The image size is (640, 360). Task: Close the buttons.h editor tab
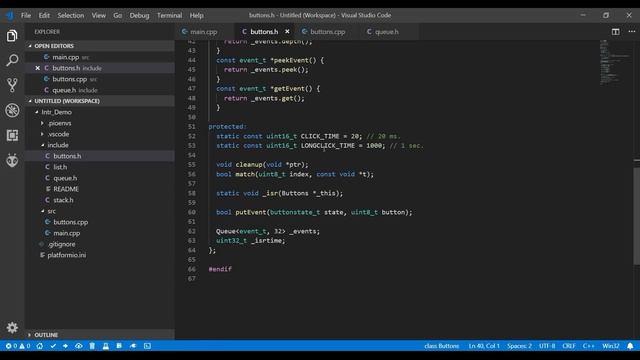click(x=287, y=31)
